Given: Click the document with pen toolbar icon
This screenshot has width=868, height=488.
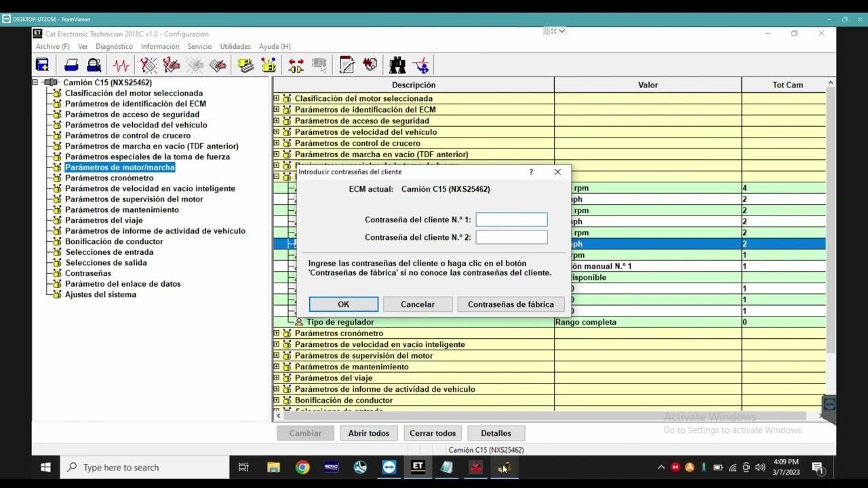Looking at the screenshot, I should point(347,65).
